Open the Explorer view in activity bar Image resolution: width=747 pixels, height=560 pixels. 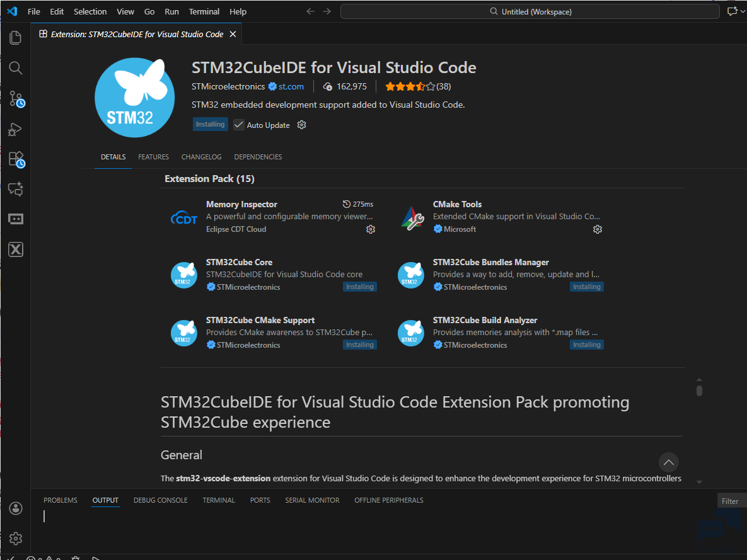point(16,38)
